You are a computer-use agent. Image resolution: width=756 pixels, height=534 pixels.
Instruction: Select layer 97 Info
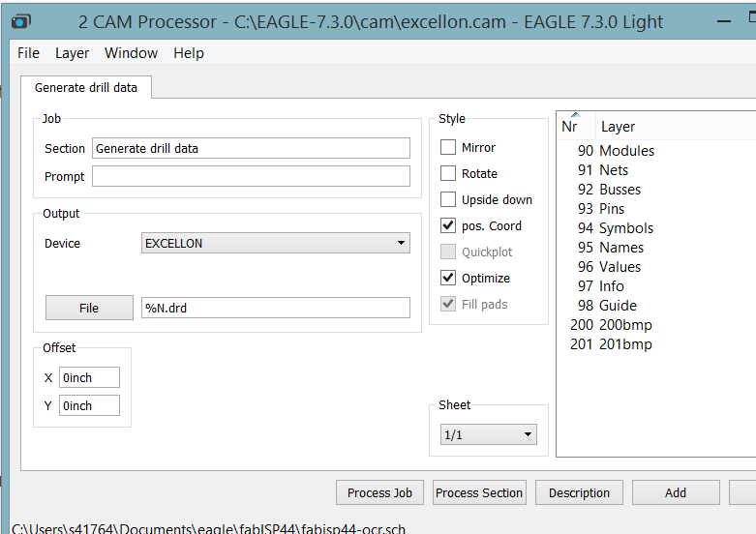pos(656,285)
